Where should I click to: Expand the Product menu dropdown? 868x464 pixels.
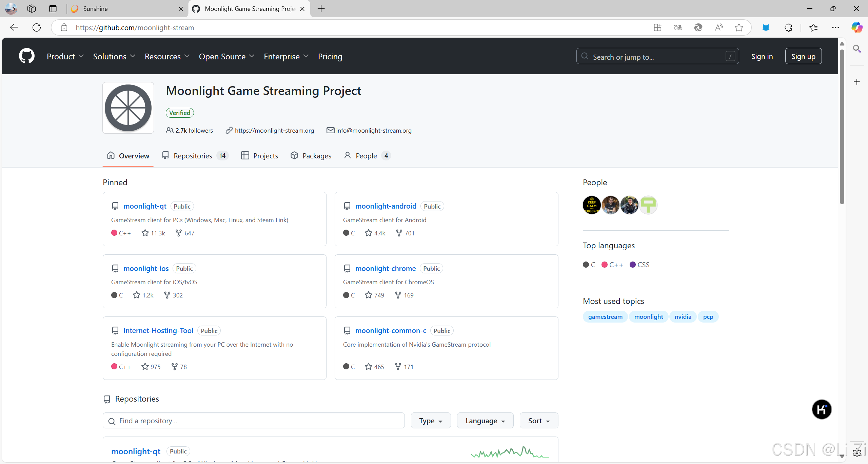point(65,56)
